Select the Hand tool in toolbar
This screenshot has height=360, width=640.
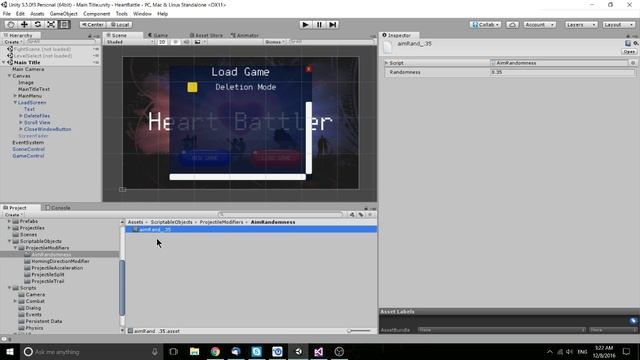[11, 24]
